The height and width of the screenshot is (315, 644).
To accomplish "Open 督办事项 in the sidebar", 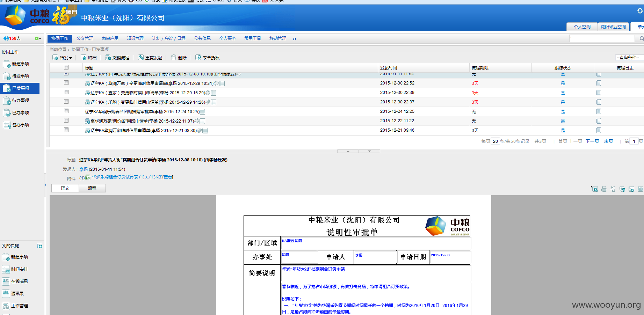I will click(16, 125).
